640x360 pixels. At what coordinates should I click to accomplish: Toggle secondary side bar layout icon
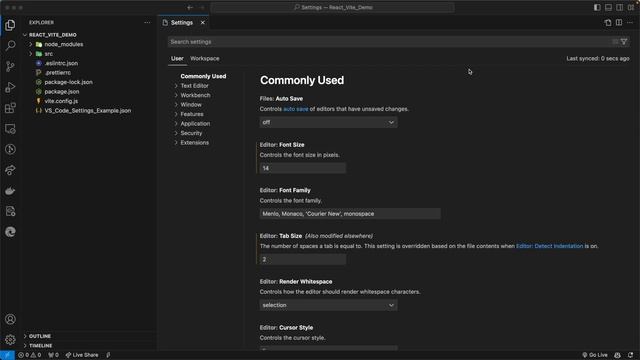coord(620,7)
